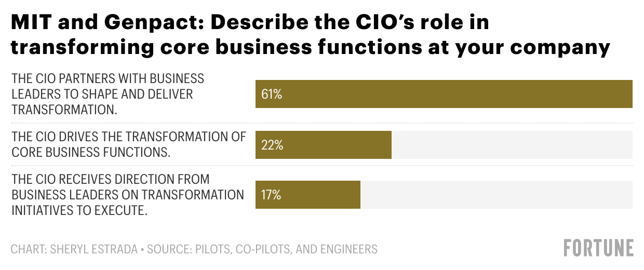Screen dimensions: 644x270
Task: Click the 'Chart: Sheryl Estrada' credit
Action: coord(74,249)
